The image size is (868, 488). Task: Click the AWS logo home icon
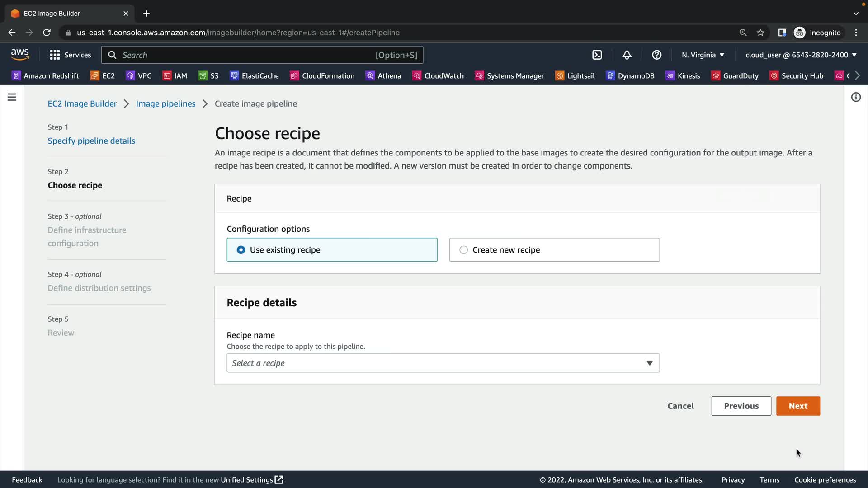tap(20, 54)
